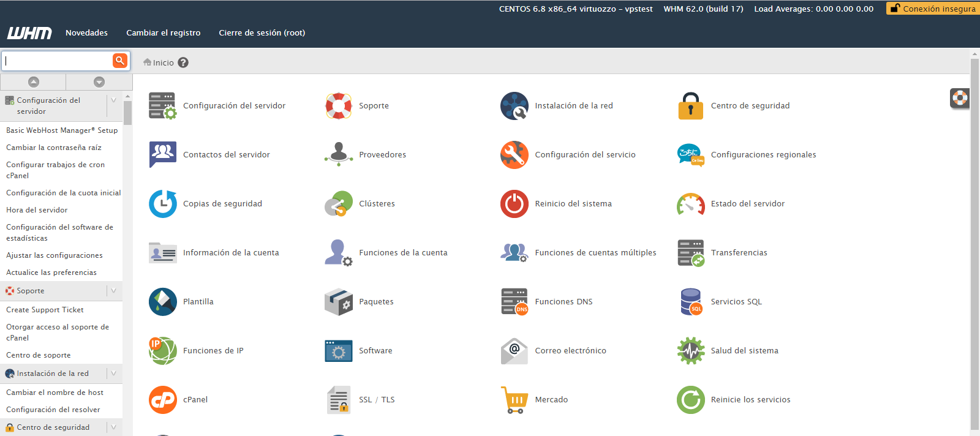
Task: Open the Clústeres icon
Action: (339, 204)
